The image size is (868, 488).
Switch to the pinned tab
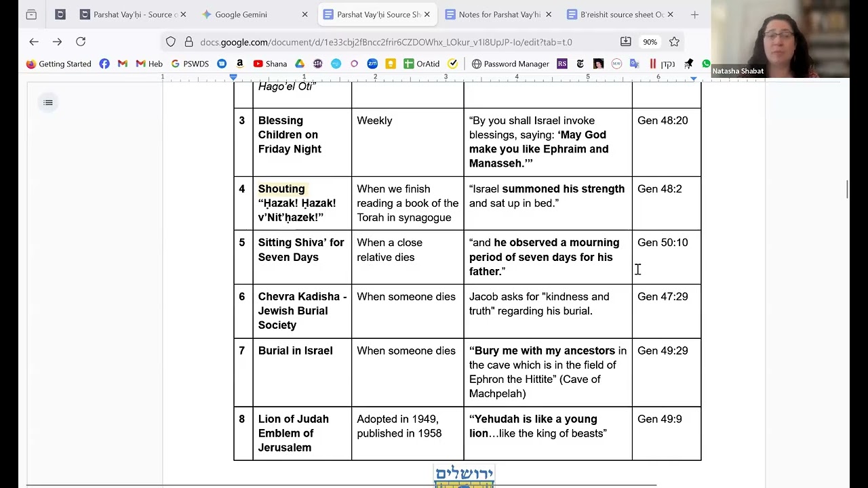[60, 14]
